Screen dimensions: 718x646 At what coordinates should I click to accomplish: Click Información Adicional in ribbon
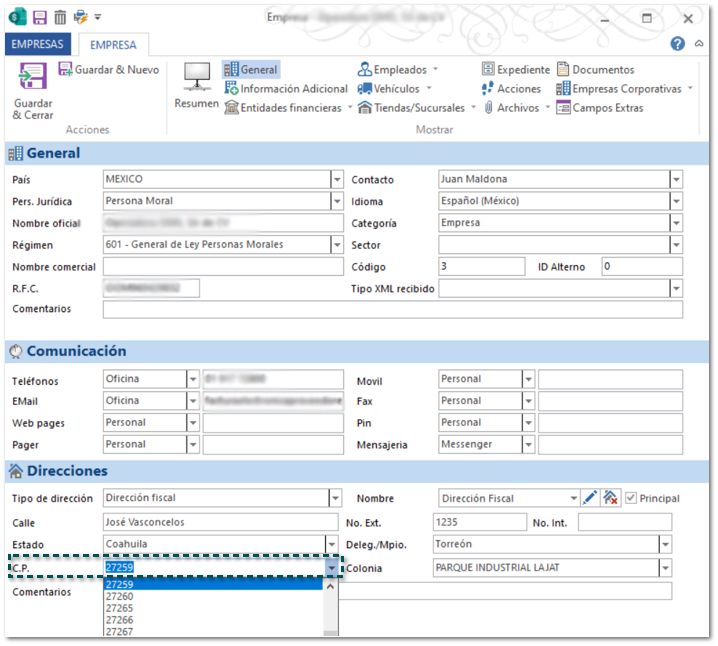tap(286, 89)
